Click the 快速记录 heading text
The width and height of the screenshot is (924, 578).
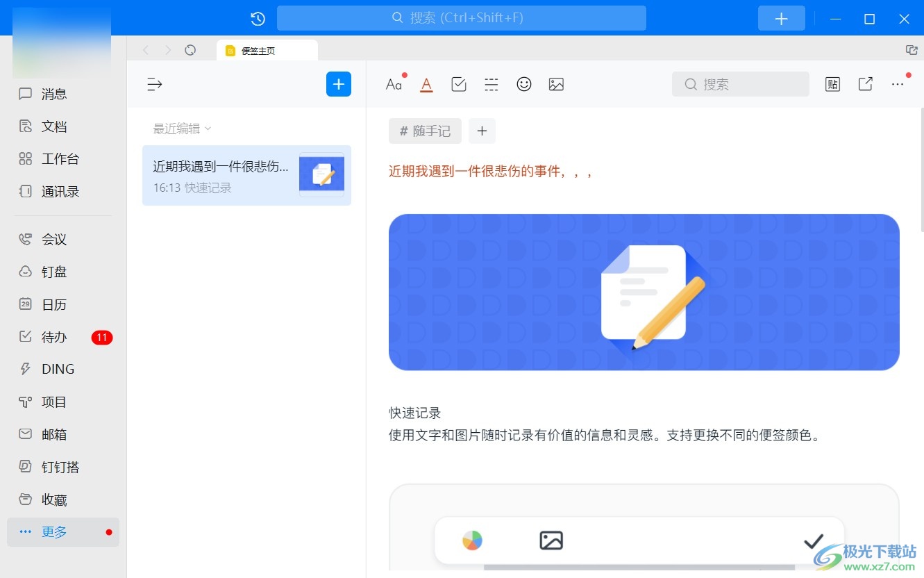415,413
